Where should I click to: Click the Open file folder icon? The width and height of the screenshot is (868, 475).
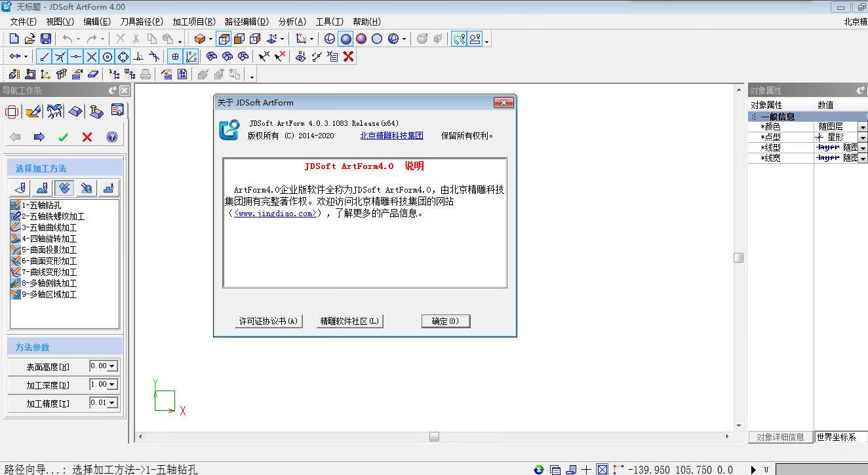pyautogui.click(x=30, y=39)
